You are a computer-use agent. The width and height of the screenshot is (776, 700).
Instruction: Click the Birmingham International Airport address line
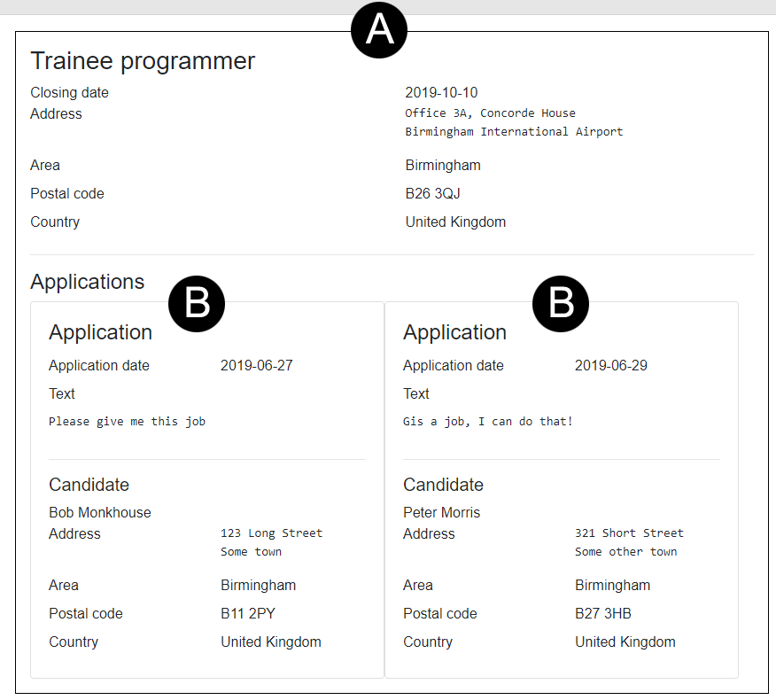coord(514,132)
